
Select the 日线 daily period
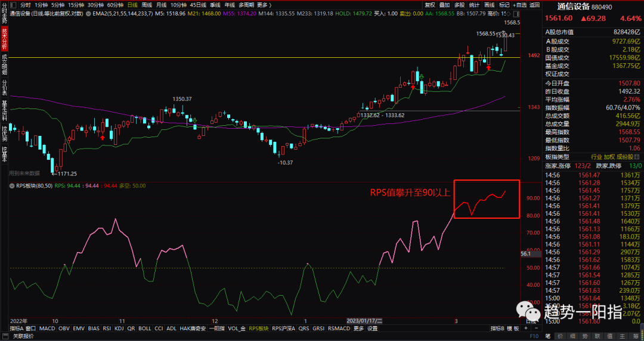point(132,5)
